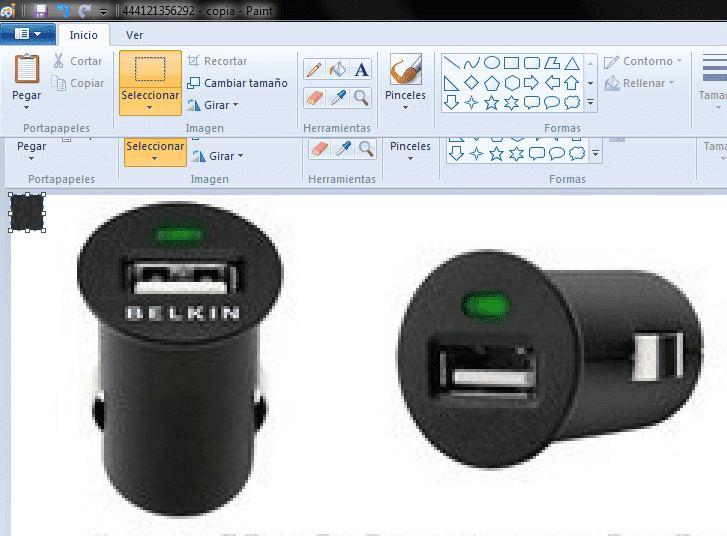Click the Save icon in title bar

click(41, 10)
